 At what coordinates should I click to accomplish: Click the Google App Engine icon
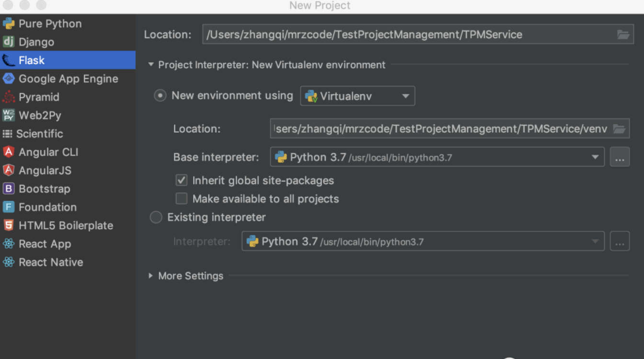tap(8, 79)
